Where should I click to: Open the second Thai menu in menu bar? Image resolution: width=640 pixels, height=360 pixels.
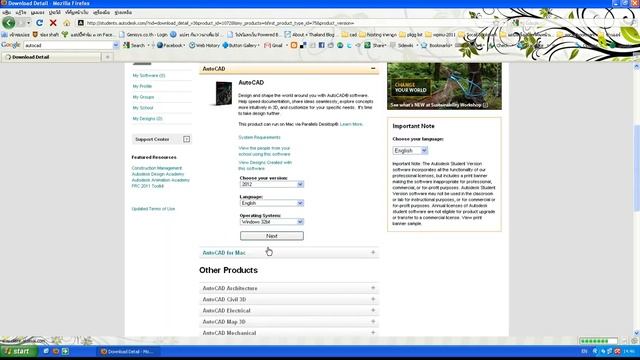pos(21,12)
